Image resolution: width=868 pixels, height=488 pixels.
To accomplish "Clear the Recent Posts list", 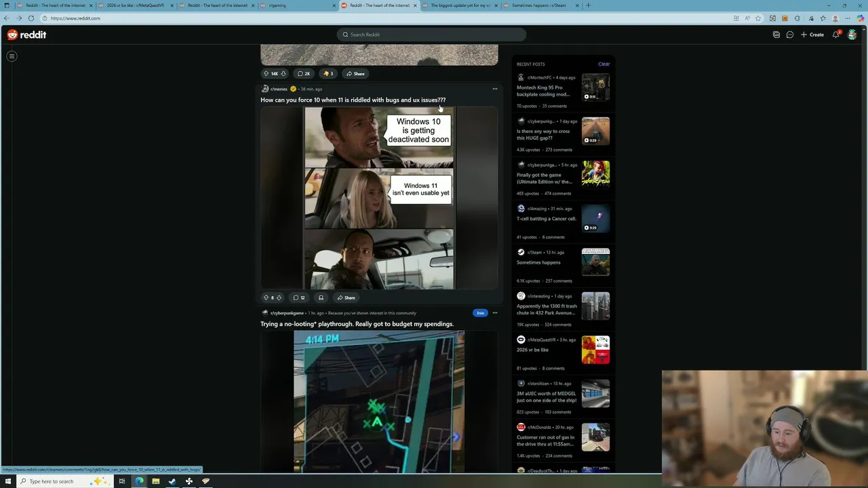I will coord(604,64).
